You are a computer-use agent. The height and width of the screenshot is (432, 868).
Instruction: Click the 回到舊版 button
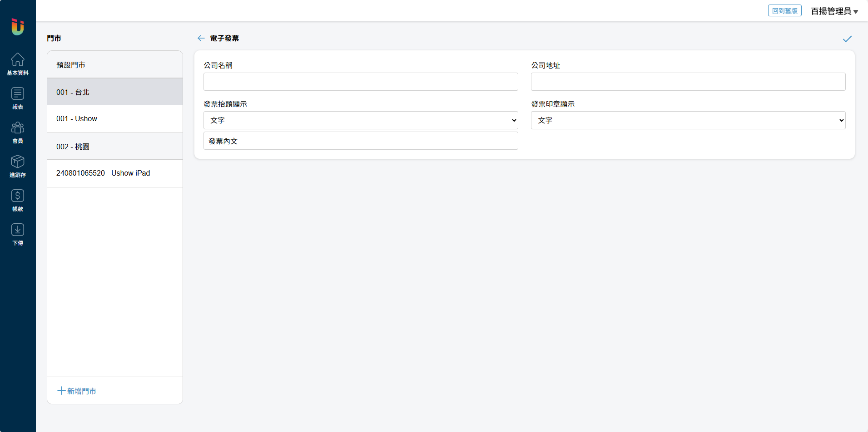(x=784, y=11)
